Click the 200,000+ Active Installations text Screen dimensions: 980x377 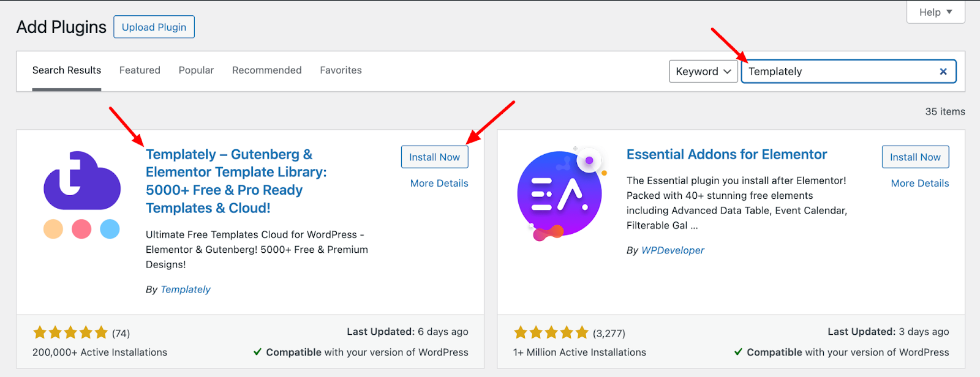click(x=100, y=353)
